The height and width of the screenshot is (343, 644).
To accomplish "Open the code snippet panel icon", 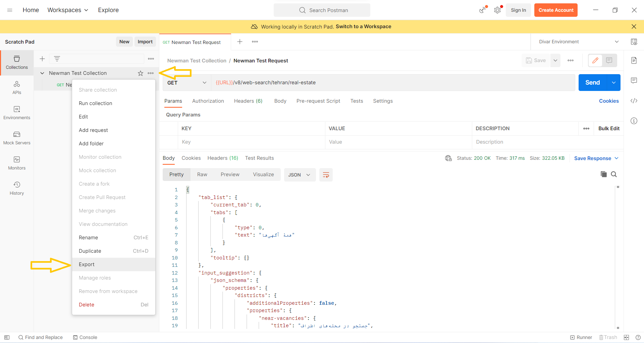I will pos(634,101).
